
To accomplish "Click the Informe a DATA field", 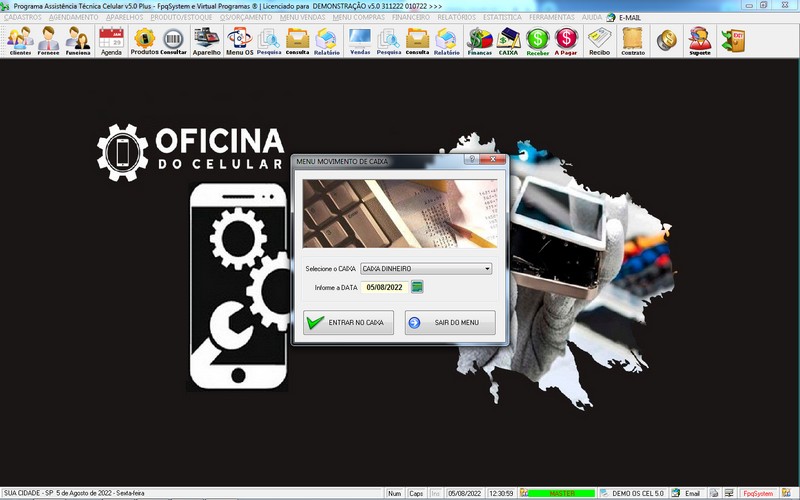I will [x=384, y=287].
